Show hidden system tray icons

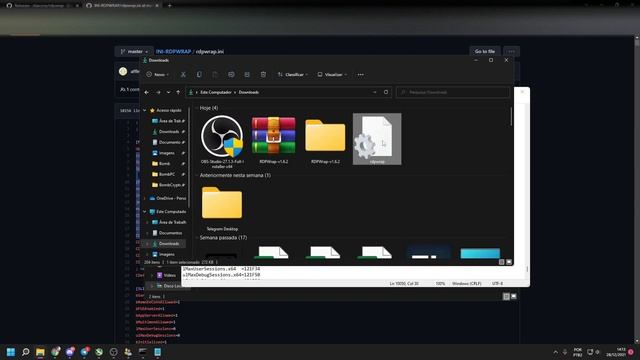tap(555, 352)
